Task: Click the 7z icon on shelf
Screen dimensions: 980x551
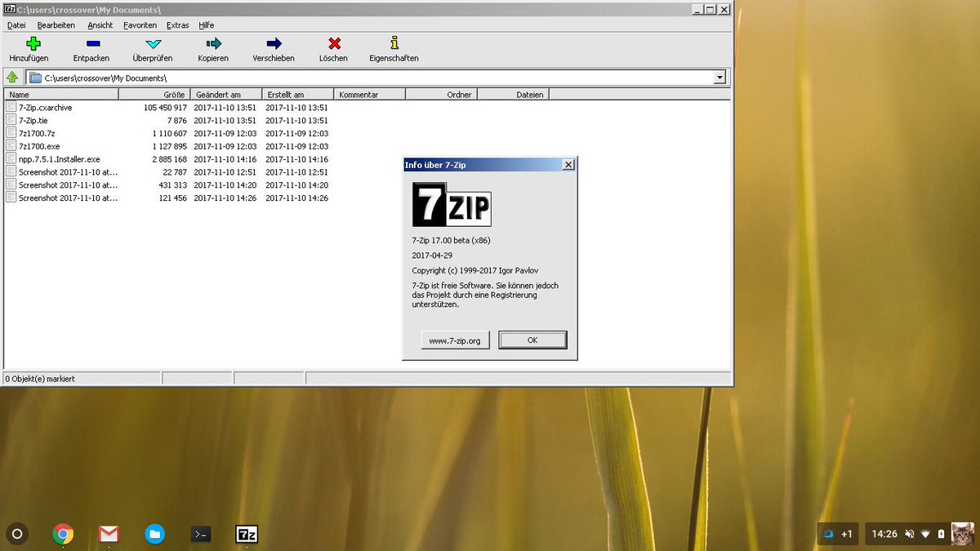Action: 247,535
